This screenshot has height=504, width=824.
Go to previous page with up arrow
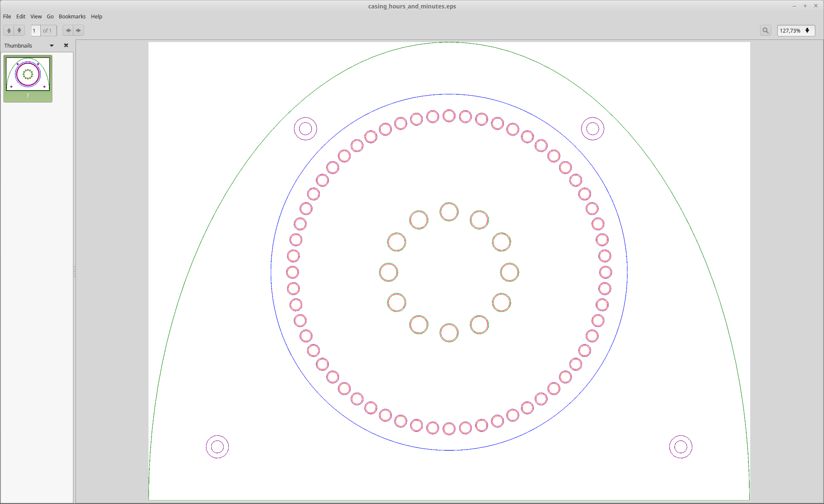pyautogui.click(x=9, y=30)
